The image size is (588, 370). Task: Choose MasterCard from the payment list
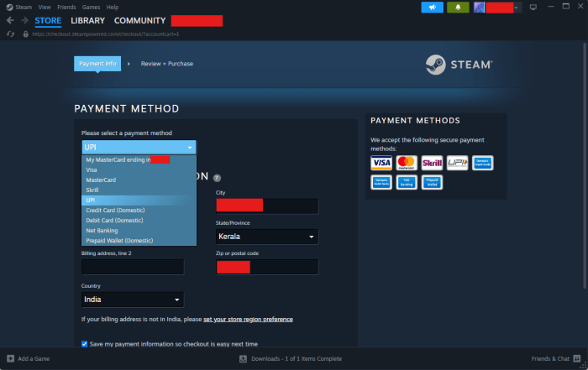139,180
